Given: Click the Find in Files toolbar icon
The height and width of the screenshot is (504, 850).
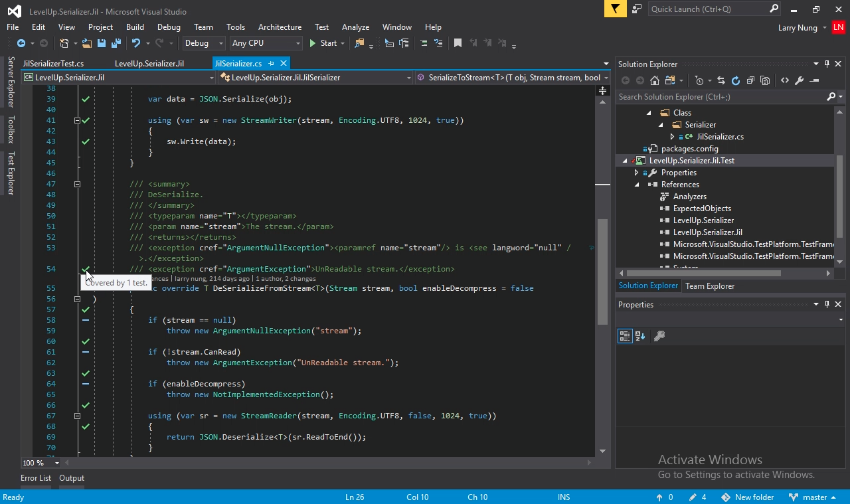Looking at the screenshot, I should (x=359, y=43).
